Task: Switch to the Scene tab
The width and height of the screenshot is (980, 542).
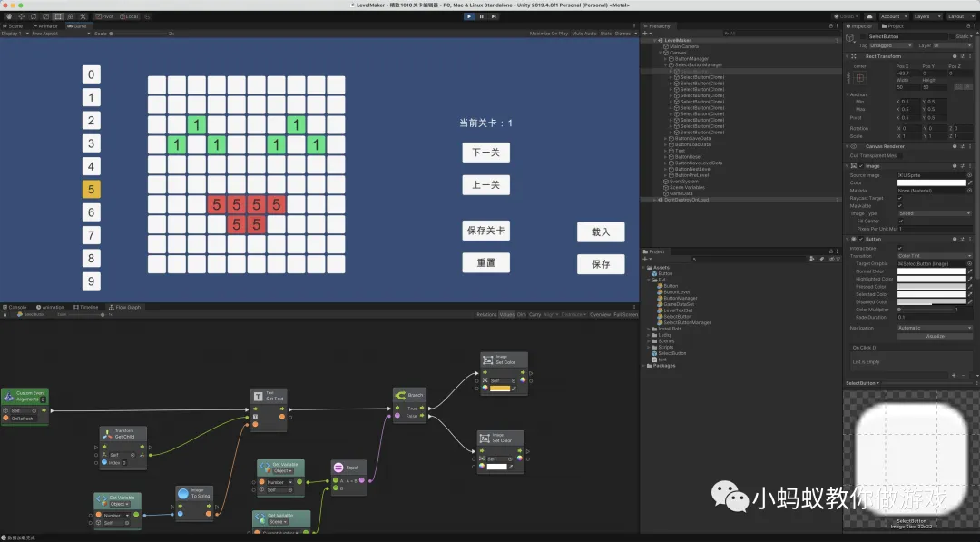Action: [x=13, y=26]
